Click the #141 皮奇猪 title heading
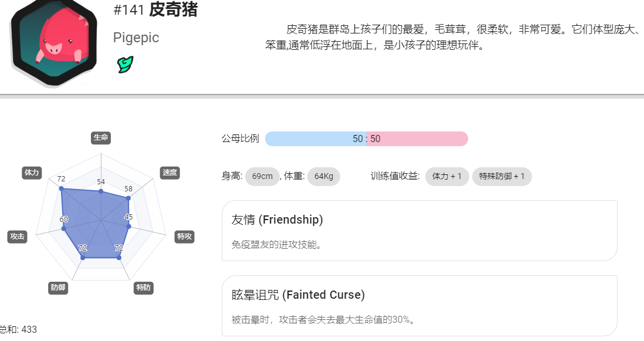This screenshot has width=644, height=341. [155, 10]
